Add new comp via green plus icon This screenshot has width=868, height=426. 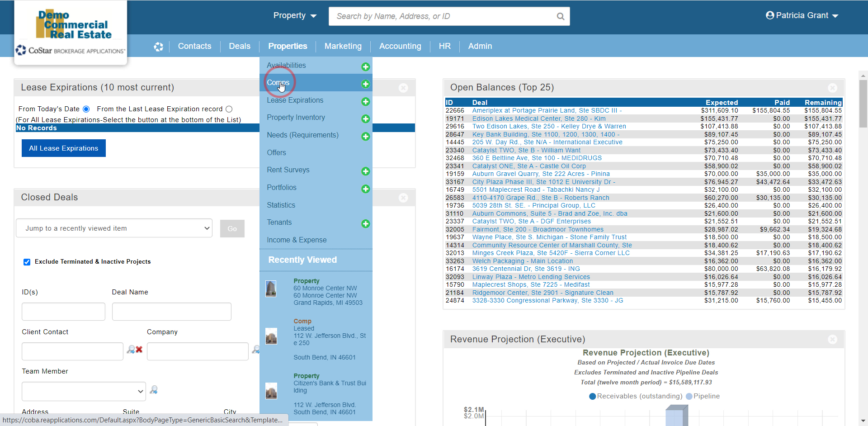tap(365, 84)
